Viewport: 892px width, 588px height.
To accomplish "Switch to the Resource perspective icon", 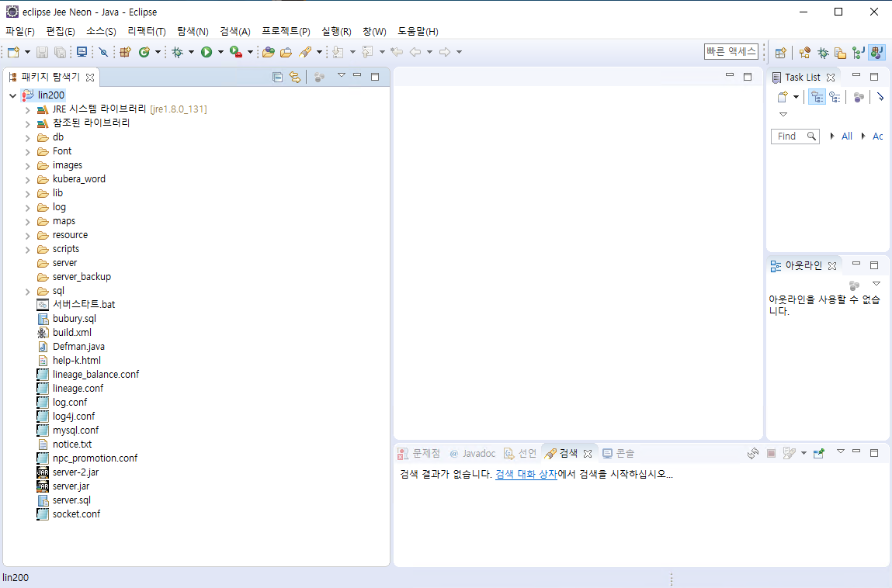I will (x=840, y=53).
